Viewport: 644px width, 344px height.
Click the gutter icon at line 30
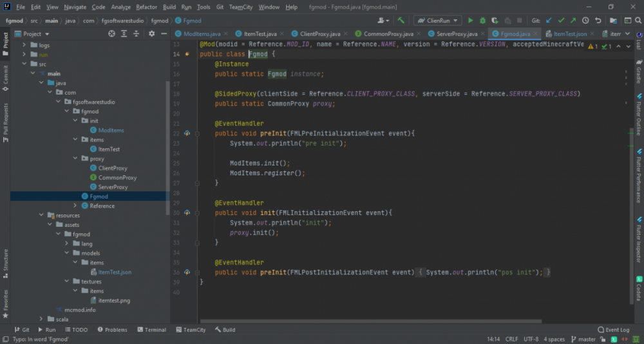(x=187, y=213)
